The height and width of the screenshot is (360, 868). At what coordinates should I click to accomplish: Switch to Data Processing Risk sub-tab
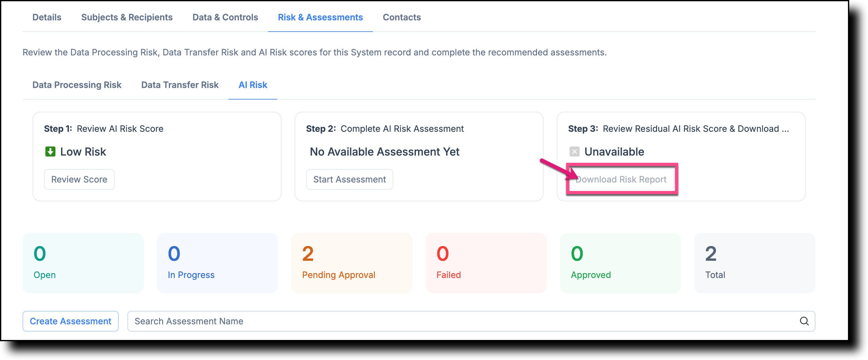(77, 85)
